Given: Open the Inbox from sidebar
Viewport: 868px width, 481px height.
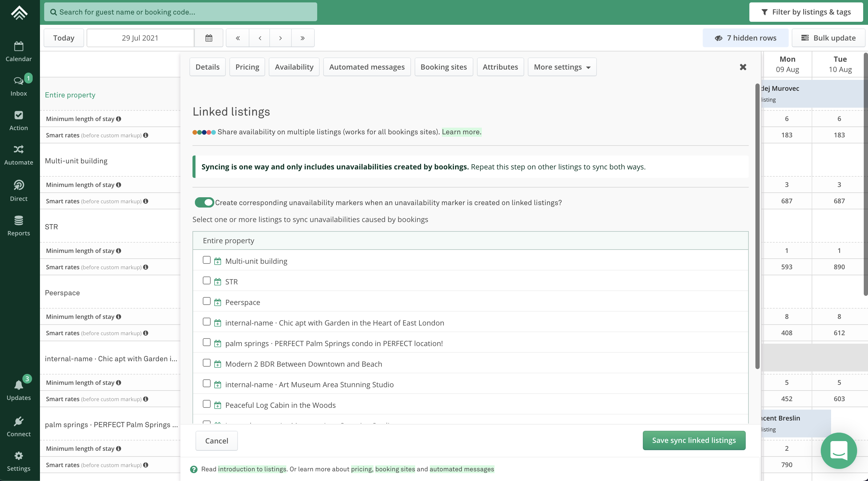Looking at the screenshot, I should pos(18,86).
